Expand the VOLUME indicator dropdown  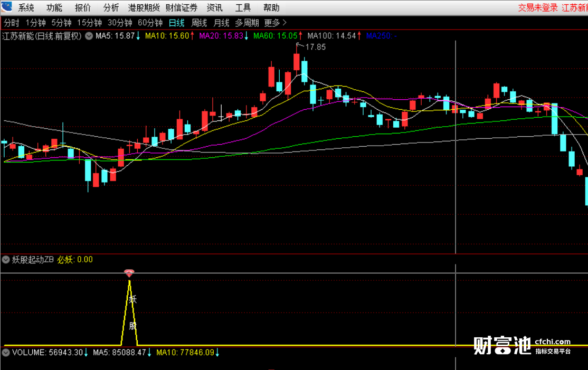click(x=6, y=353)
